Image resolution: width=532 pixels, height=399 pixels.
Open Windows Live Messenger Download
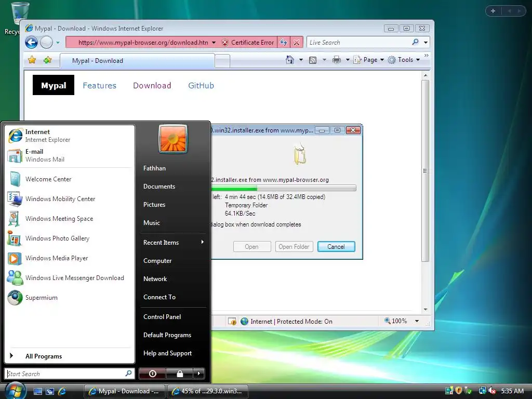69,278
